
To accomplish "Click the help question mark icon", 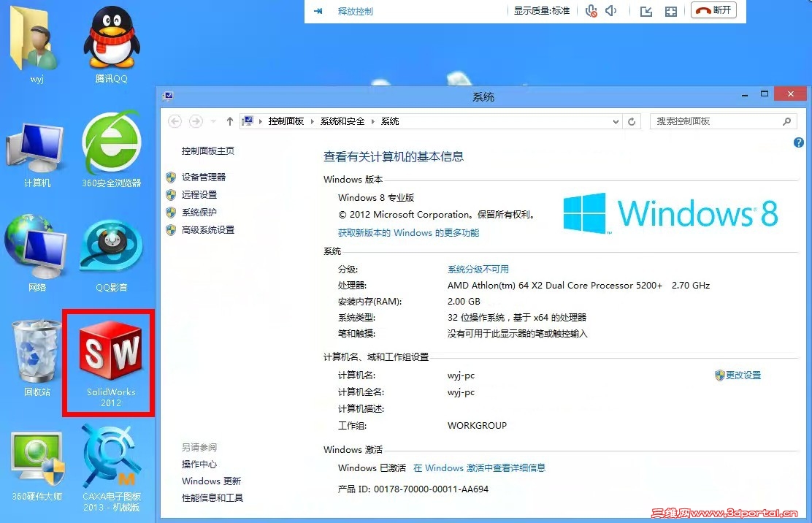I will pos(798,143).
